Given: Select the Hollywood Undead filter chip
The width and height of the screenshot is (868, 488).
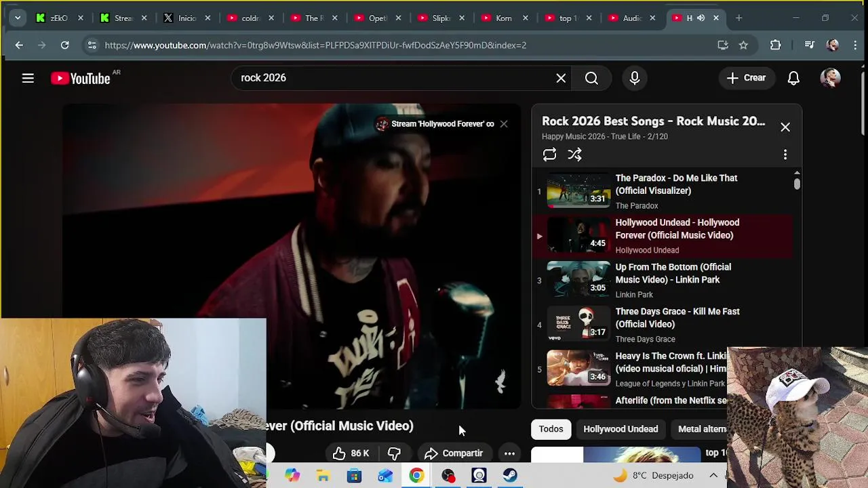Looking at the screenshot, I should [620, 429].
